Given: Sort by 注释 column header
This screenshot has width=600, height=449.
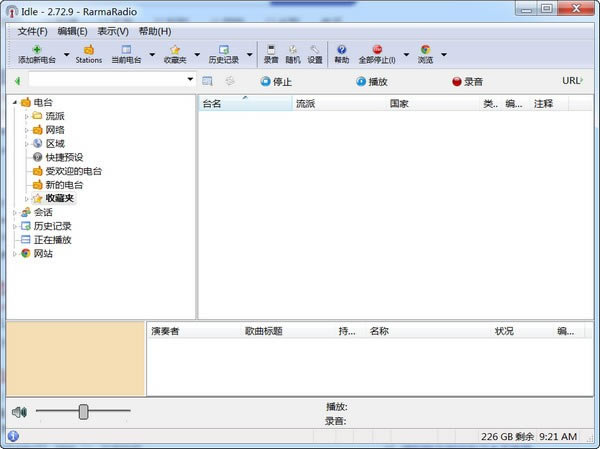Looking at the screenshot, I should (x=549, y=103).
